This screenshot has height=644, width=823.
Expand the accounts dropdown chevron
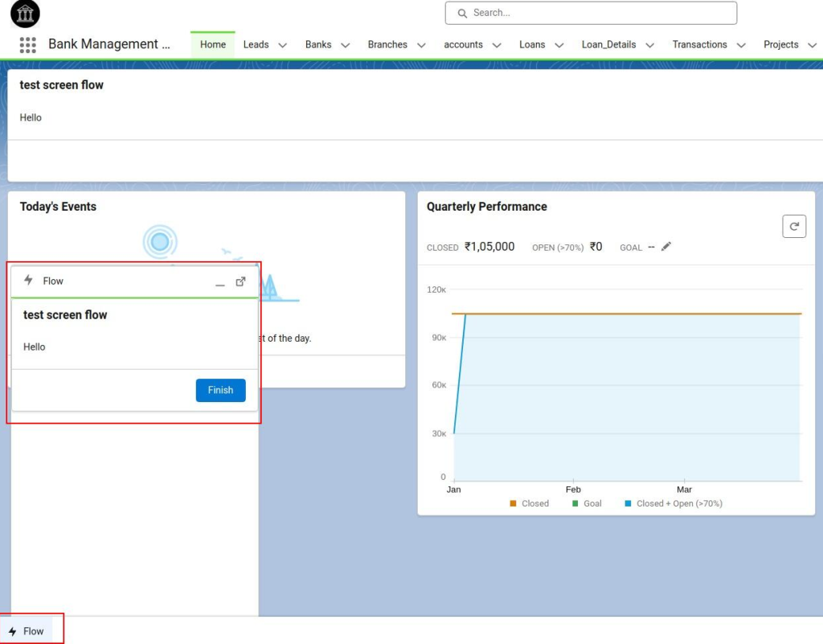coord(497,45)
